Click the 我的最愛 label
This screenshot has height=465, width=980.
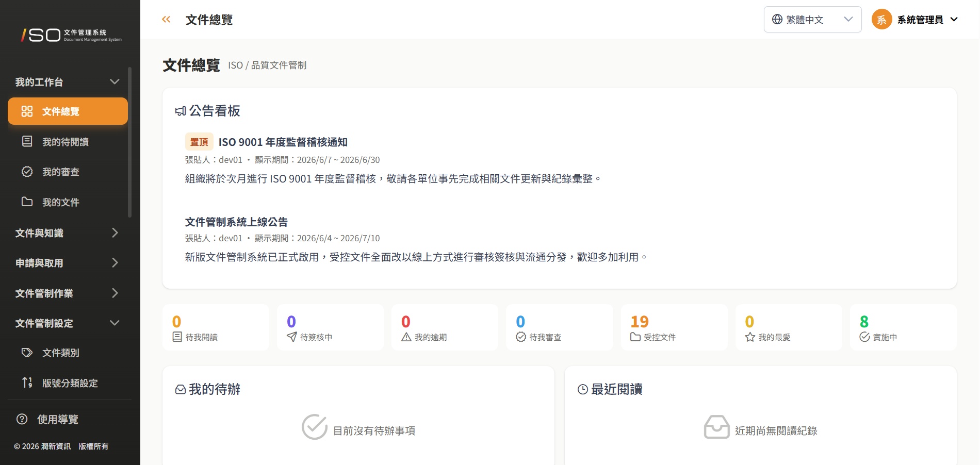(x=774, y=337)
